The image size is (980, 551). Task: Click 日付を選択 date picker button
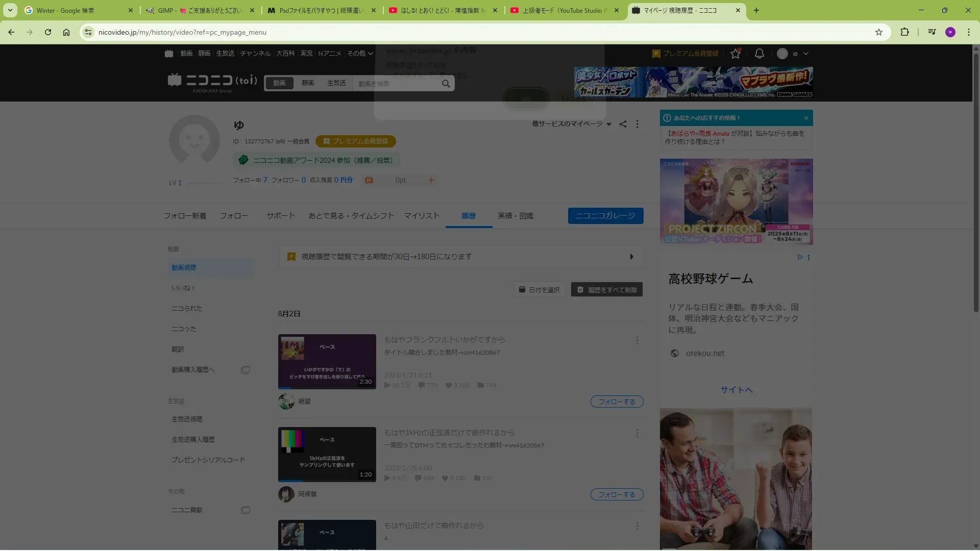[539, 290]
